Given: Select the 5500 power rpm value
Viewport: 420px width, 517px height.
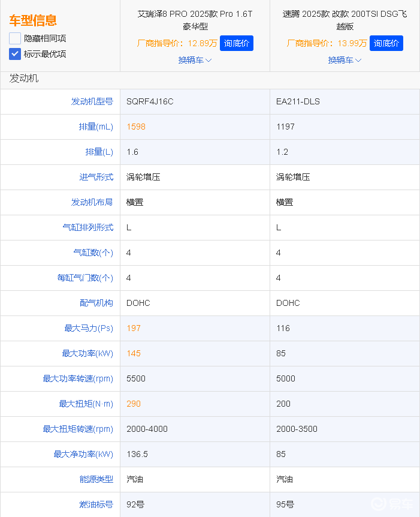Looking at the screenshot, I should pyautogui.click(x=136, y=378).
